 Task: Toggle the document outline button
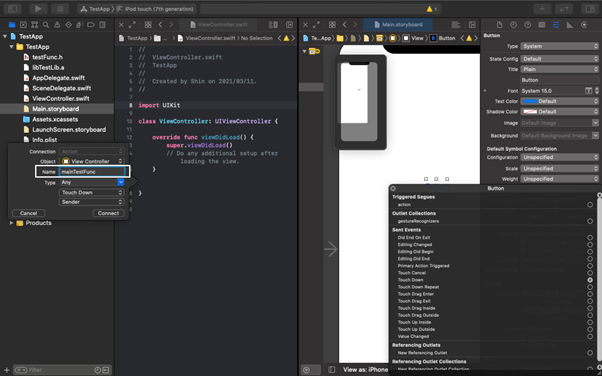(332, 369)
